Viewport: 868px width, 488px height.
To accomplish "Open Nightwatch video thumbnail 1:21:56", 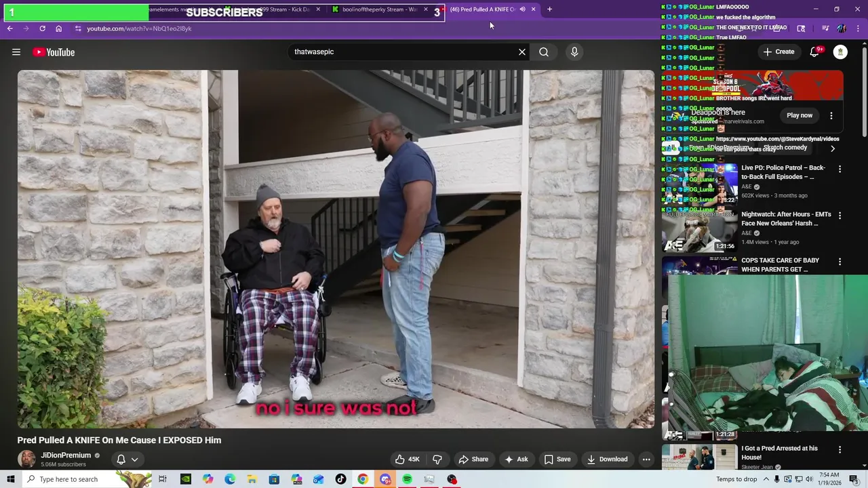I will pos(699,231).
